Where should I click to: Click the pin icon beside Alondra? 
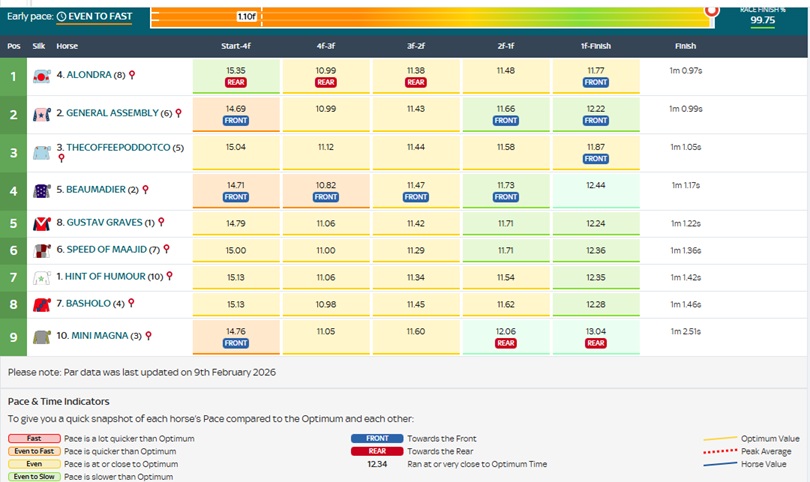coord(131,75)
